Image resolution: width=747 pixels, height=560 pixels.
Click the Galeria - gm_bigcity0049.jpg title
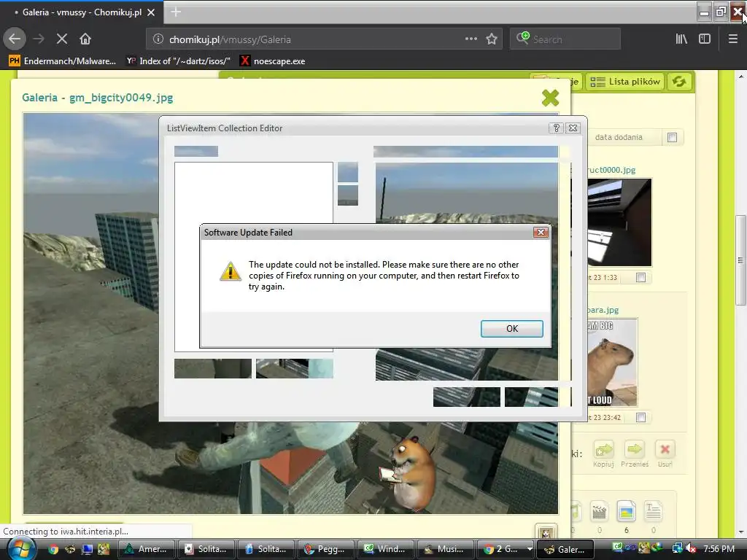coord(97,98)
